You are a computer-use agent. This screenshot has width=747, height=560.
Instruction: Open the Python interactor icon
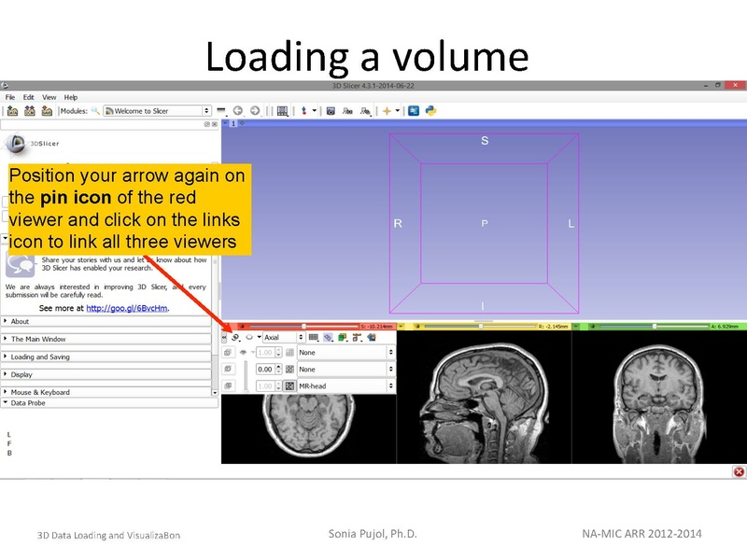(x=431, y=111)
